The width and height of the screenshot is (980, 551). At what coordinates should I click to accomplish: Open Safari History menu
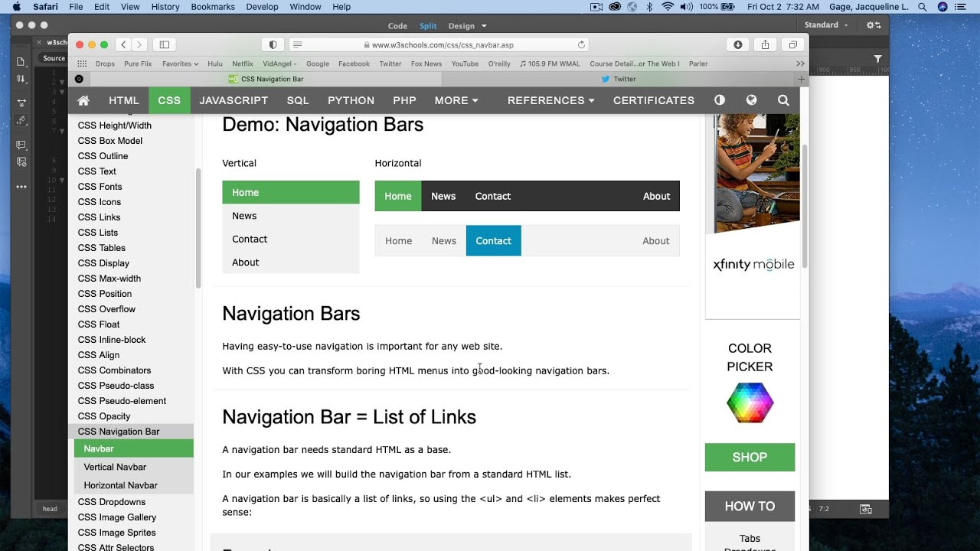pos(165,7)
